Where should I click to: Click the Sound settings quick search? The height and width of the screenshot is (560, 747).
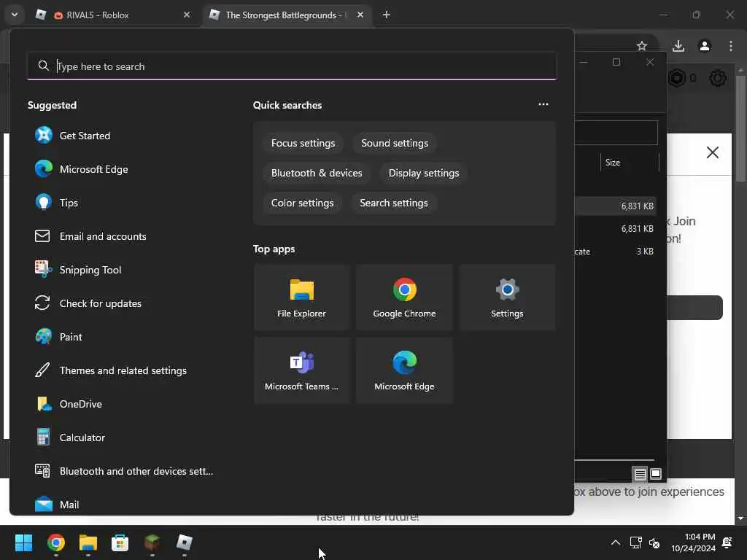[x=395, y=144]
